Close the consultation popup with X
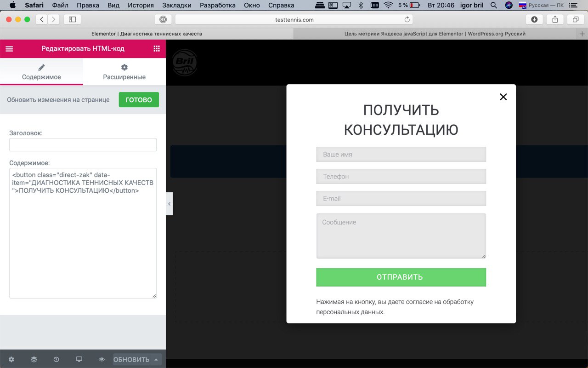This screenshot has width=588, height=368. pos(503,97)
